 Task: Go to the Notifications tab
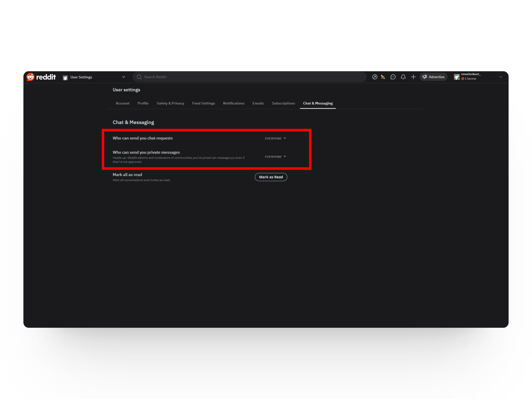click(x=234, y=103)
